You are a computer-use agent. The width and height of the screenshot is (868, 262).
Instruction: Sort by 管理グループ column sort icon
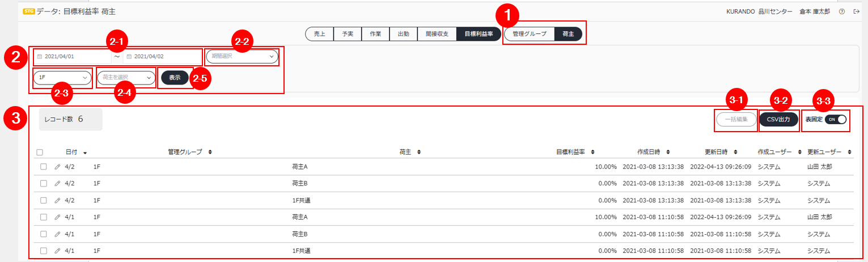click(210, 152)
